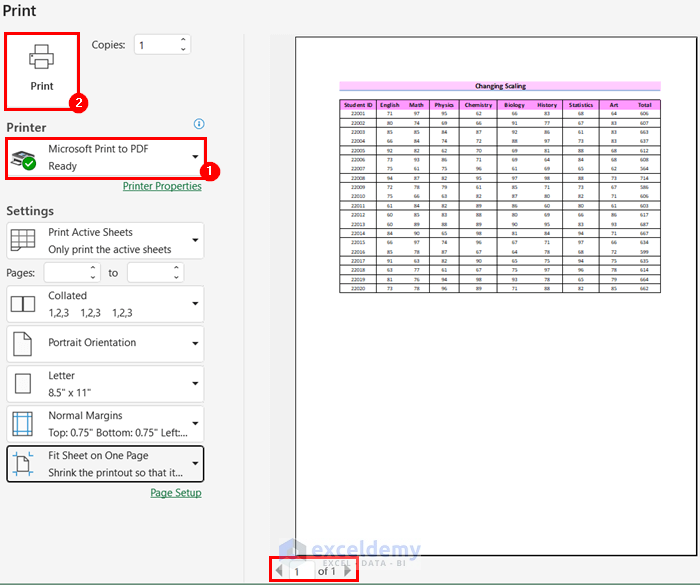Open the Collated dropdown
Viewport: 700px width, 585px height.
point(105,304)
